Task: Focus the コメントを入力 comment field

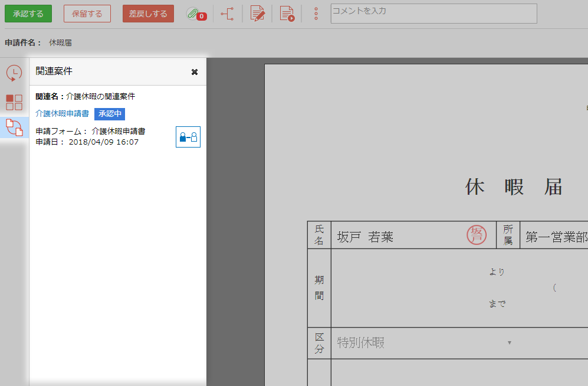Action: coord(433,14)
